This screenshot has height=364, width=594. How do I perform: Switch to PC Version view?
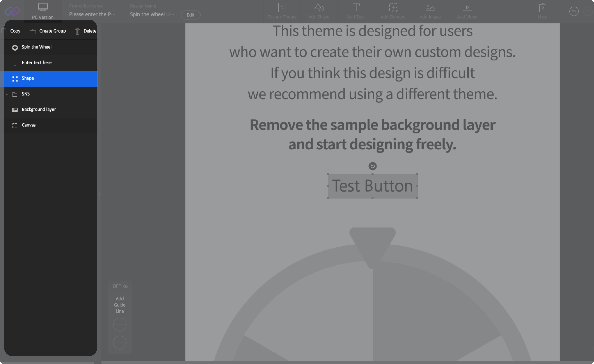coord(43,11)
